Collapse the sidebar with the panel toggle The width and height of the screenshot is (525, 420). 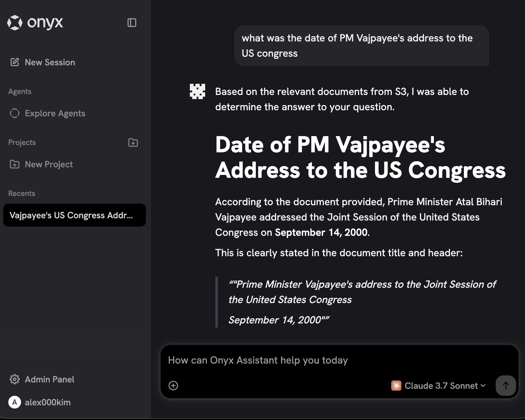(132, 23)
